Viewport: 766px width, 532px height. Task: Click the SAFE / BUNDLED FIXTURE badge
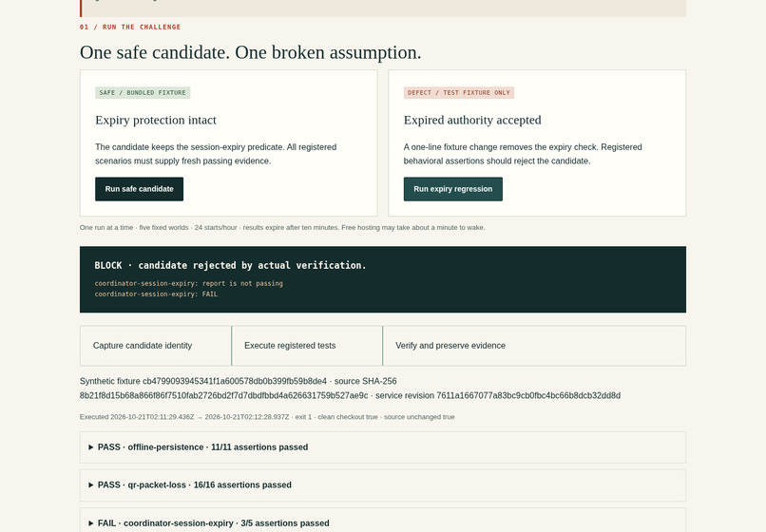point(143,93)
